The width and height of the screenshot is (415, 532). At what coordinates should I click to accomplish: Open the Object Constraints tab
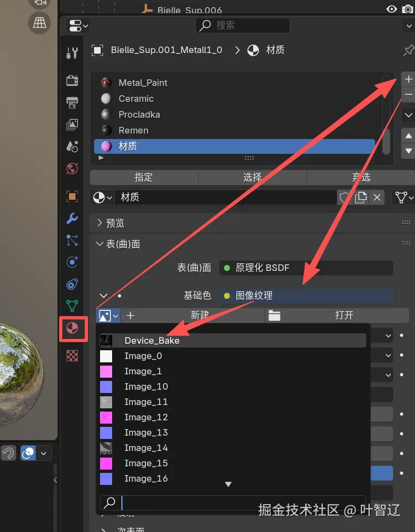point(72,284)
